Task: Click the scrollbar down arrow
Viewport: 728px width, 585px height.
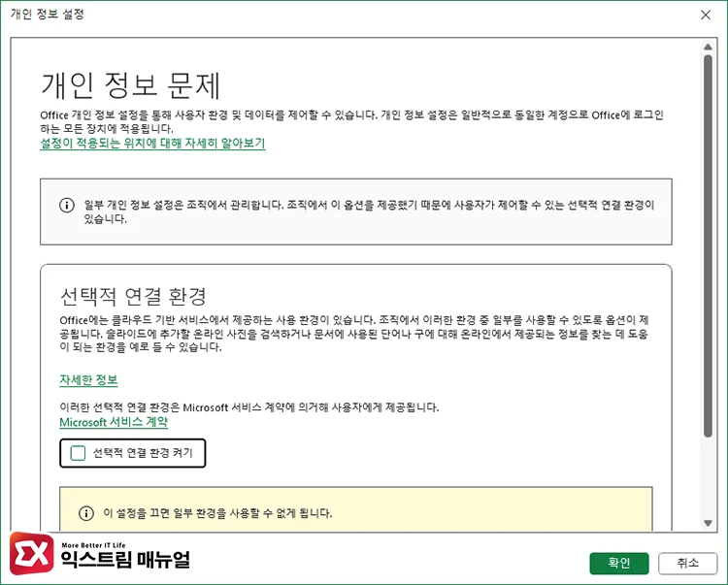Action: 708,524
